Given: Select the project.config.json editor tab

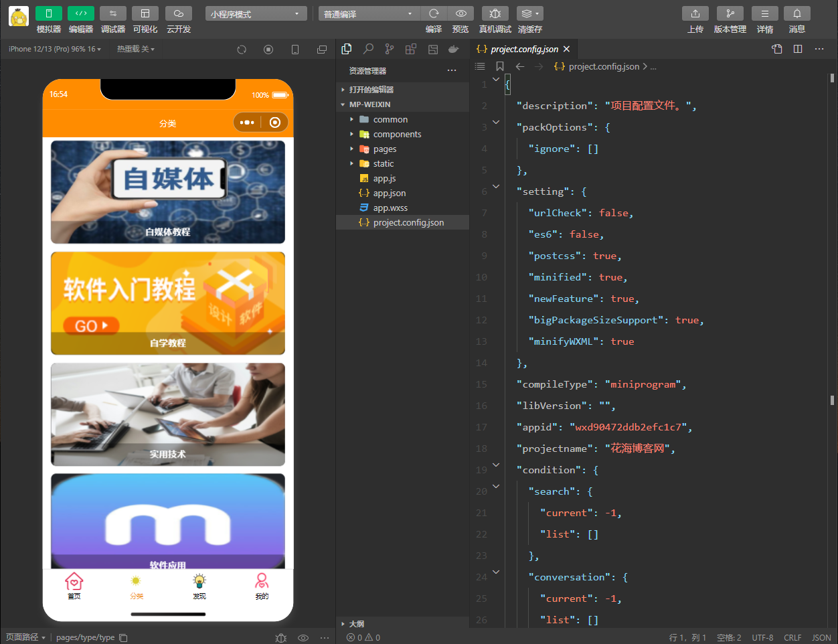Looking at the screenshot, I should [523, 49].
